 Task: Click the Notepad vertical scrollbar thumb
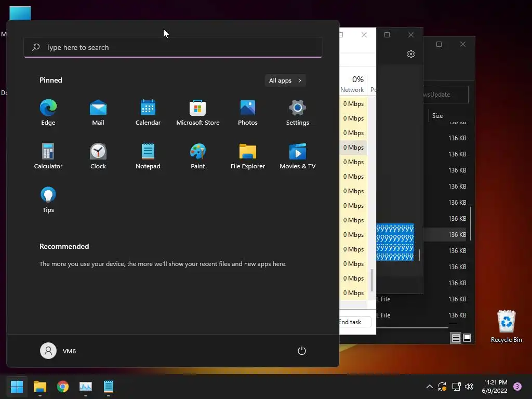[x=419, y=255]
